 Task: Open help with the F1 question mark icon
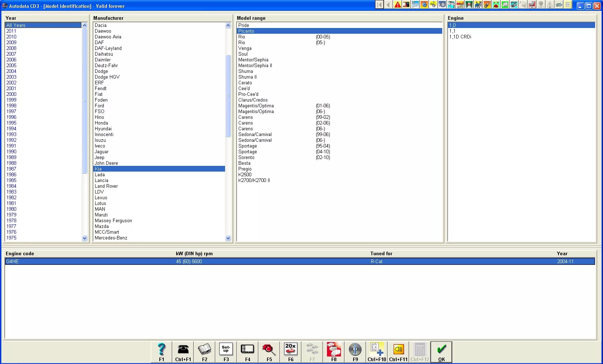[x=162, y=352]
